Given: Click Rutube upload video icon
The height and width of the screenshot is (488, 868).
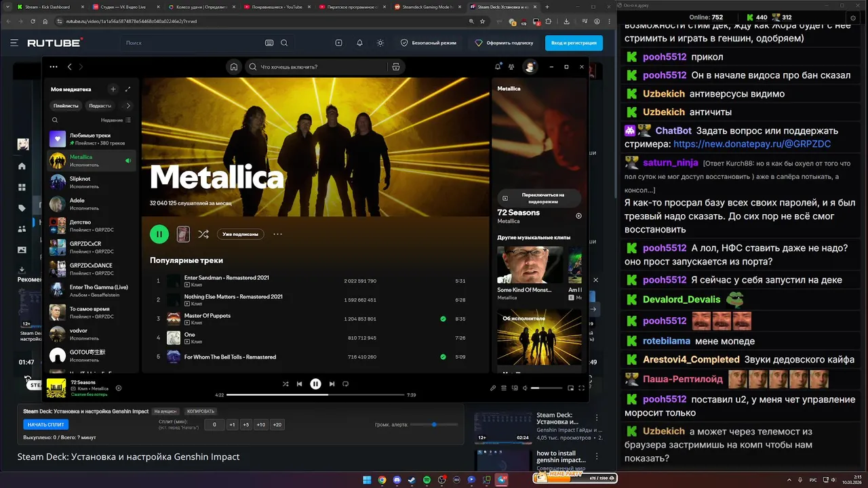Looking at the screenshot, I should coord(338,43).
